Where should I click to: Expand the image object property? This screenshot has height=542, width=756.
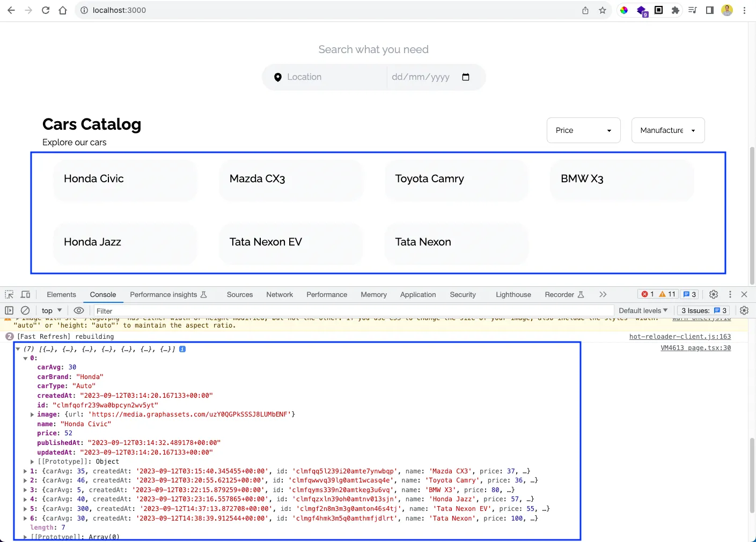[x=32, y=414]
